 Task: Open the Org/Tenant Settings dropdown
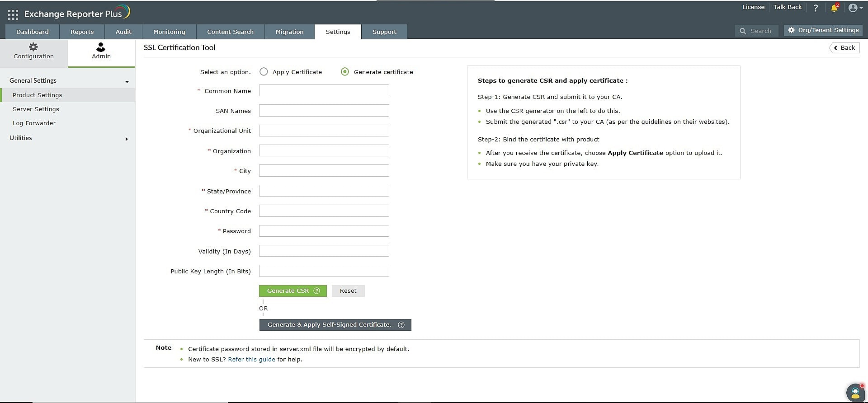click(x=823, y=30)
